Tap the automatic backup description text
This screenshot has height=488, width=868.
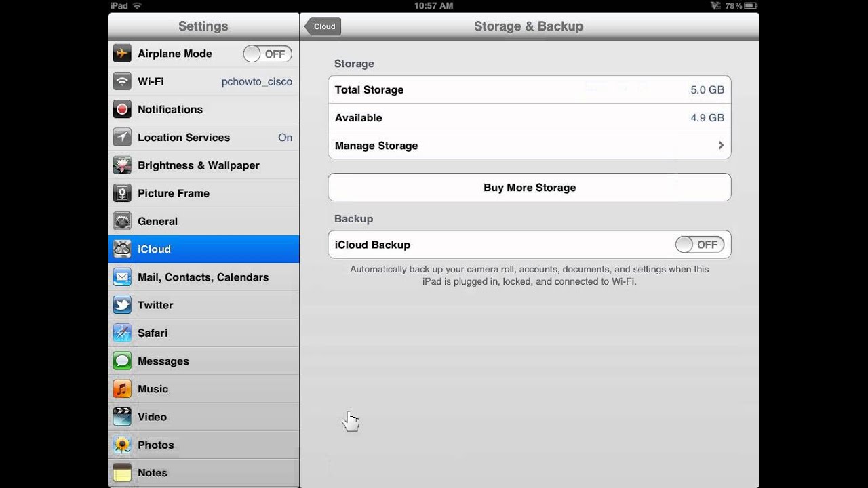(x=530, y=275)
